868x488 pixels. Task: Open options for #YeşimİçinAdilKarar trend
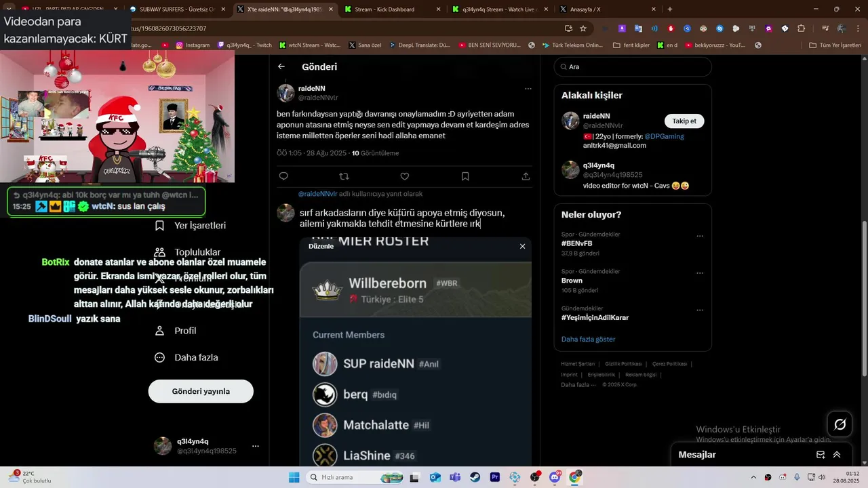tap(700, 310)
